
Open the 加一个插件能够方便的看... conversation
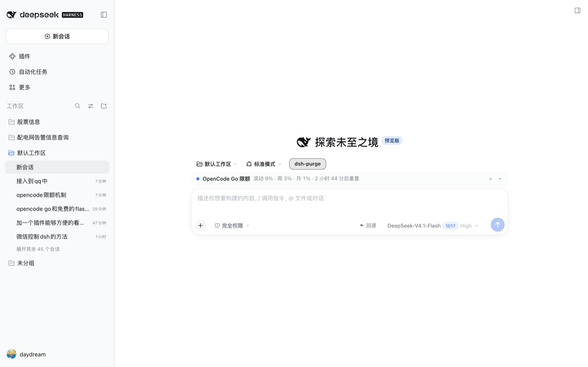(57, 223)
